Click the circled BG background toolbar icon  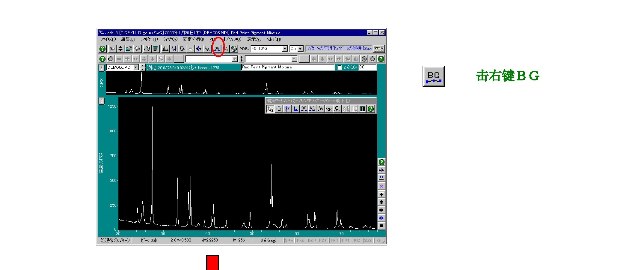[217, 49]
